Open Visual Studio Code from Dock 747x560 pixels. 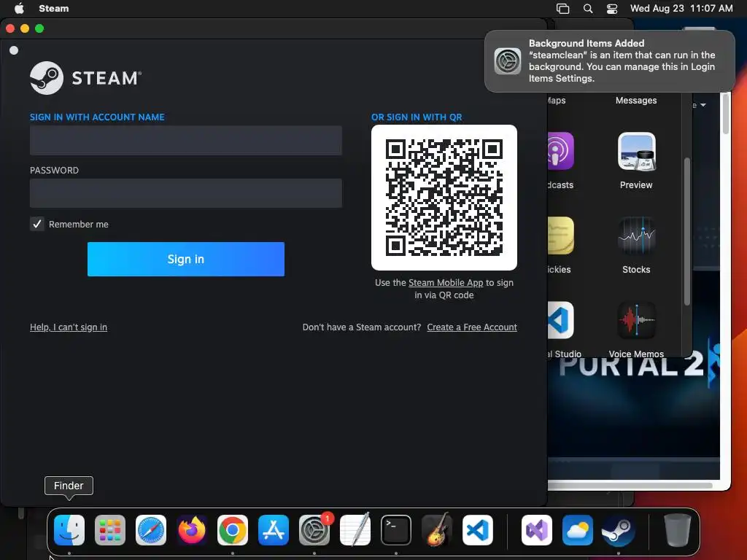(x=478, y=530)
